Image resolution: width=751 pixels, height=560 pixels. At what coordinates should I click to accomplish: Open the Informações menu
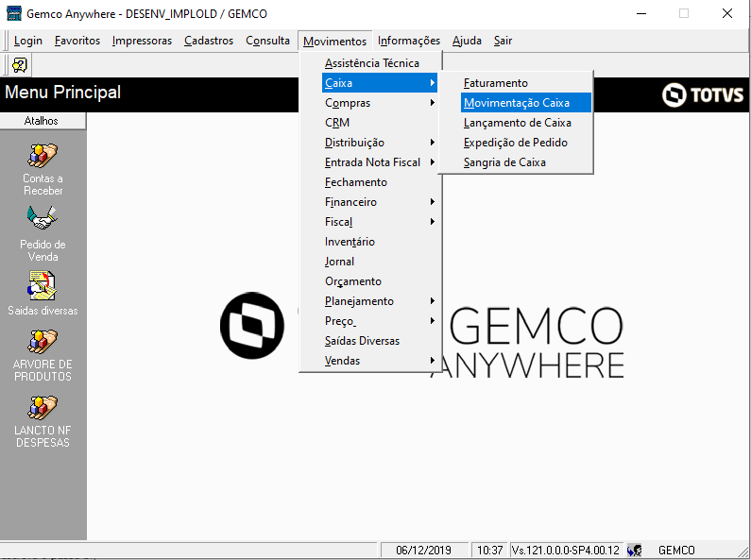coord(408,41)
